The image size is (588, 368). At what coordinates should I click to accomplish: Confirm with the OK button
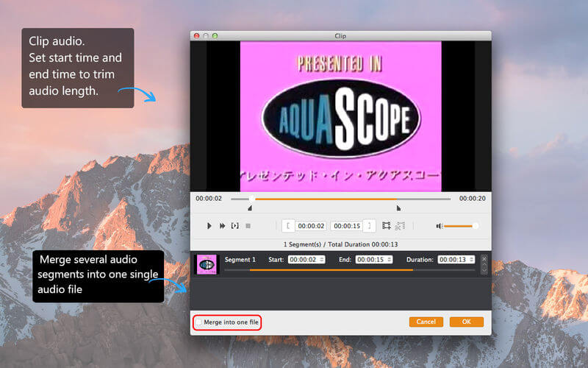tap(467, 322)
